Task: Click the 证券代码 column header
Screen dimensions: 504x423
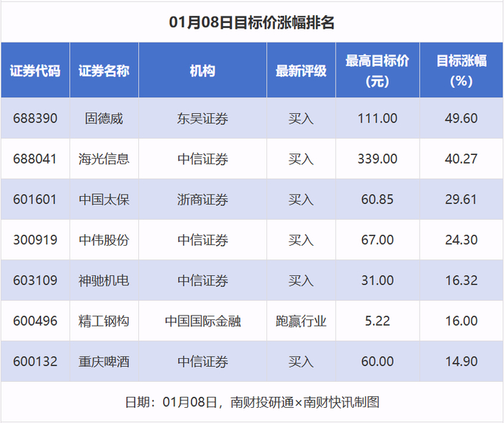Action: click(x=35, y=71)
